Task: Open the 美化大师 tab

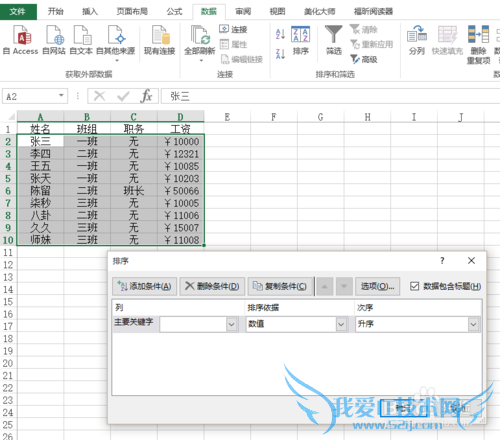Action: click(320, 12)
